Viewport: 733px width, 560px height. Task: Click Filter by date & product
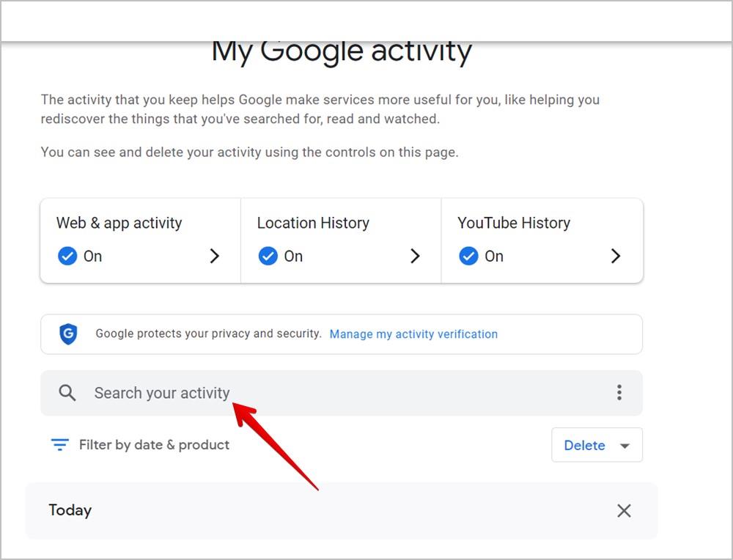[154, 444]
